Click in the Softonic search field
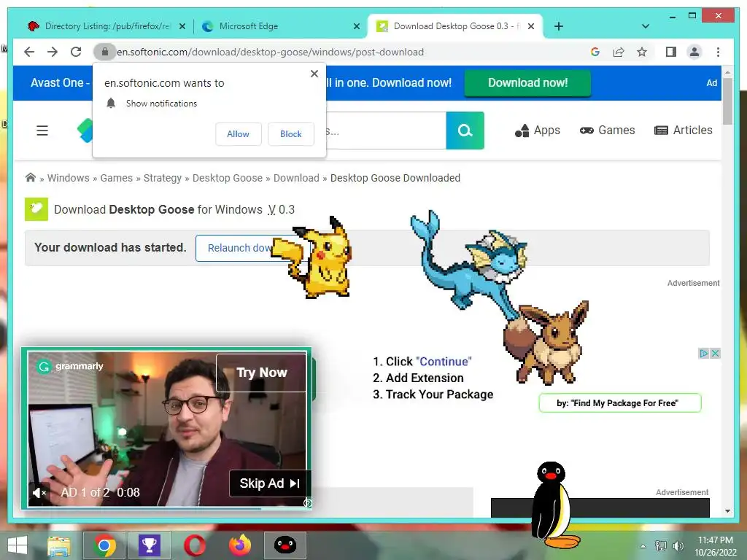This screenshot has width=747, height=560. tap(386, 131)
